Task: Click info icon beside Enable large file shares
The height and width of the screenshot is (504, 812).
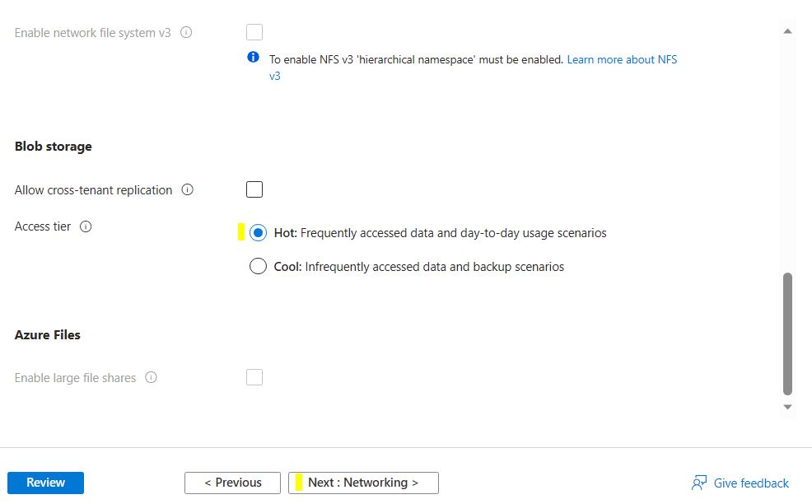Action: [151, 378]
